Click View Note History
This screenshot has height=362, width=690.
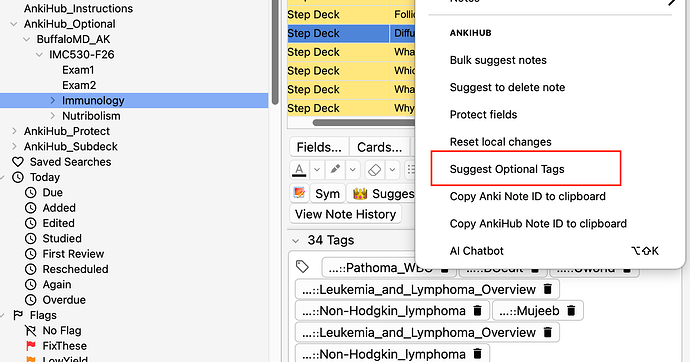click(345, 214)
